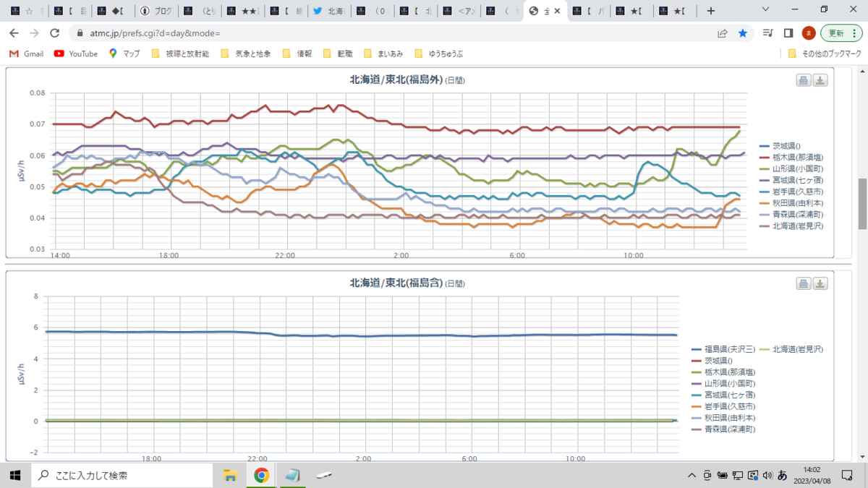Print the upper 福島外 chart
Viewport: 868px width, 488px height.
tap(804, 80)
